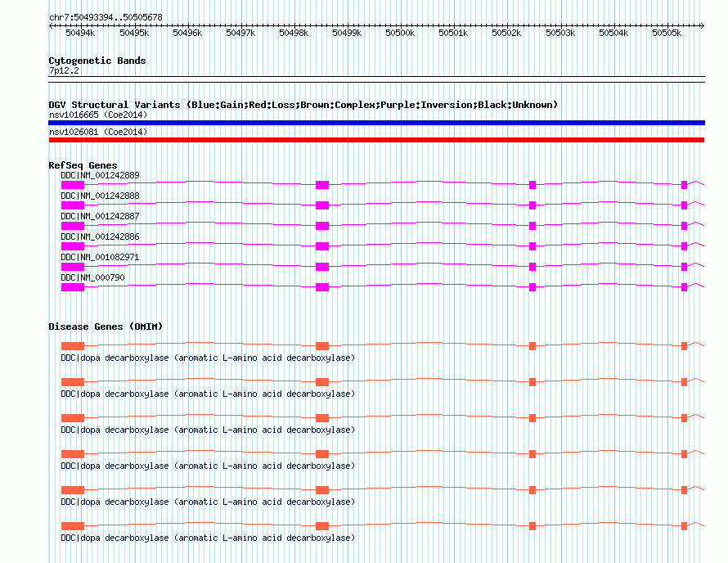This screenshot has height=563, width=728.
Task: Click the left arrowhead of the coordinate ruler
Action: [x=51, y=25]
